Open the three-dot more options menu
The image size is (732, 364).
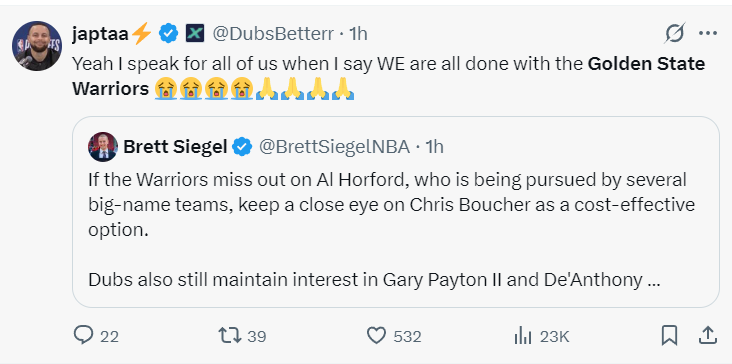(x=708, y=33)
